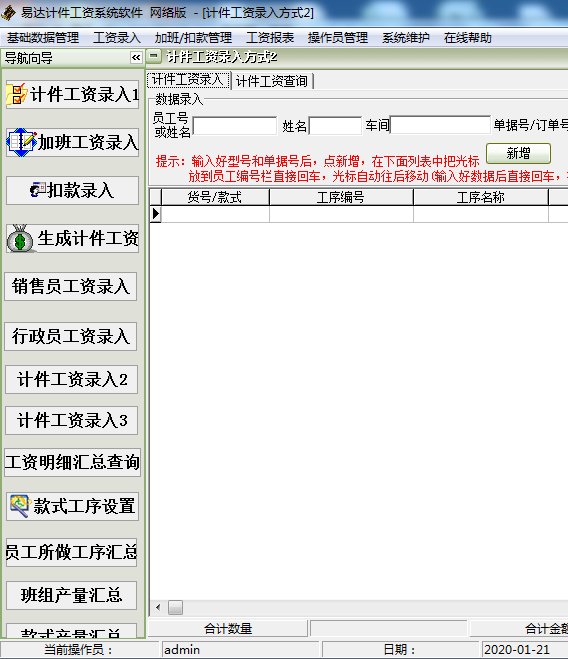This screenshot has height=659, width=568.
Task: Click the 新增 button
Action: coord(518,153)
